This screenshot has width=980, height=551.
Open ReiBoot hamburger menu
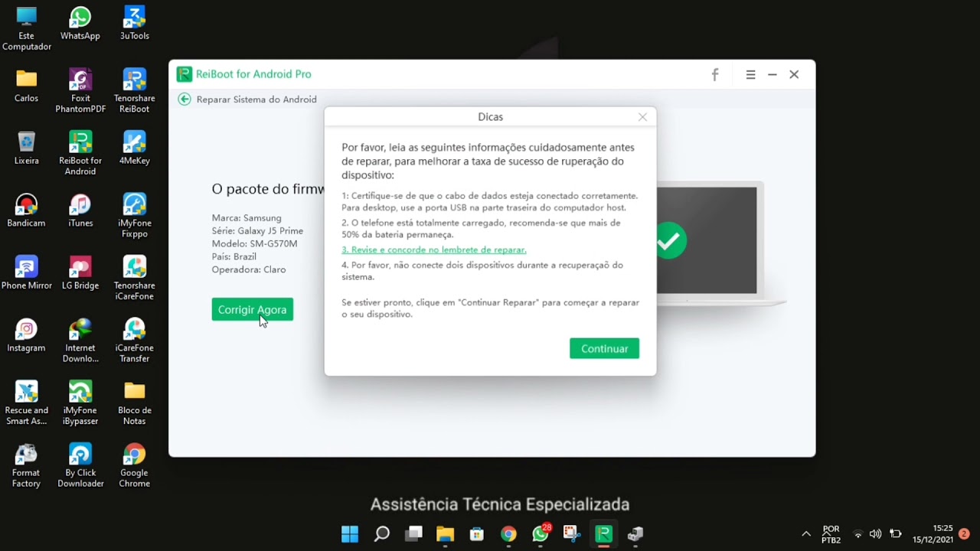click(750, 74)
